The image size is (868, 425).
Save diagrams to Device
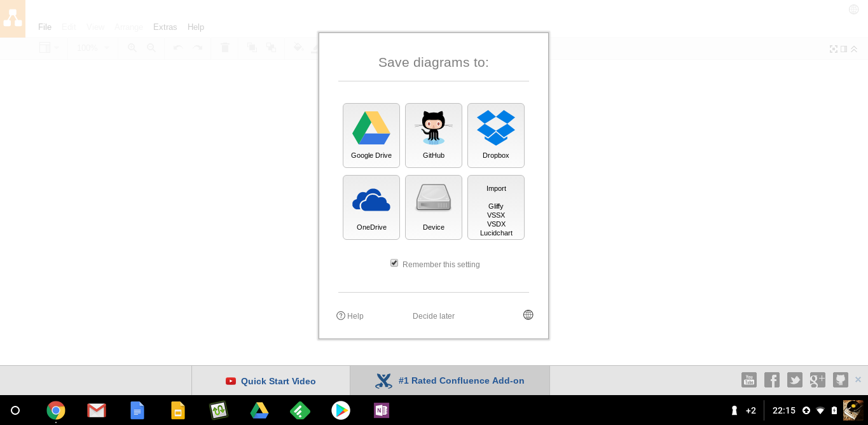pos(434,207)
